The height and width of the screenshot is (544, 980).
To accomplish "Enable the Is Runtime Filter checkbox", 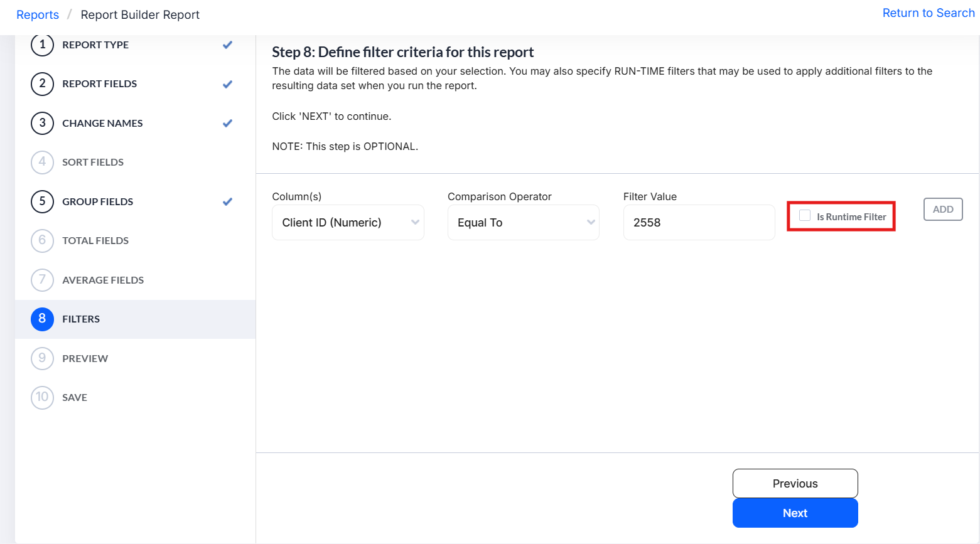I will click(805, 216).
